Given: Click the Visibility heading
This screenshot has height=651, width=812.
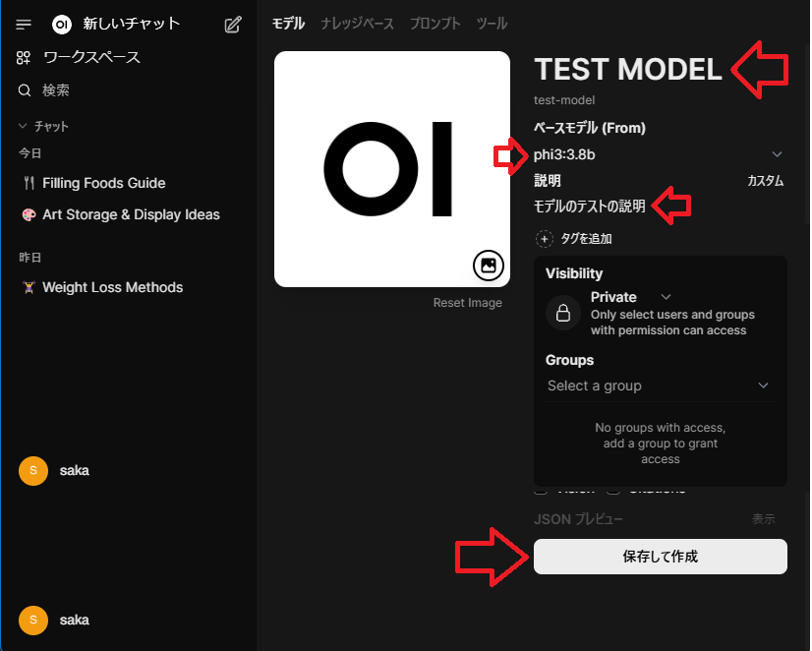Looking at the screenshot, I should coord(574,273).
